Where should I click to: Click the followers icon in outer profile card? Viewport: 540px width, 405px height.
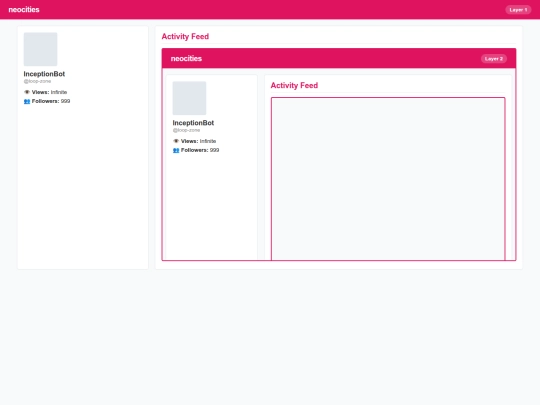pyautogui.click(x=27, y=101)
